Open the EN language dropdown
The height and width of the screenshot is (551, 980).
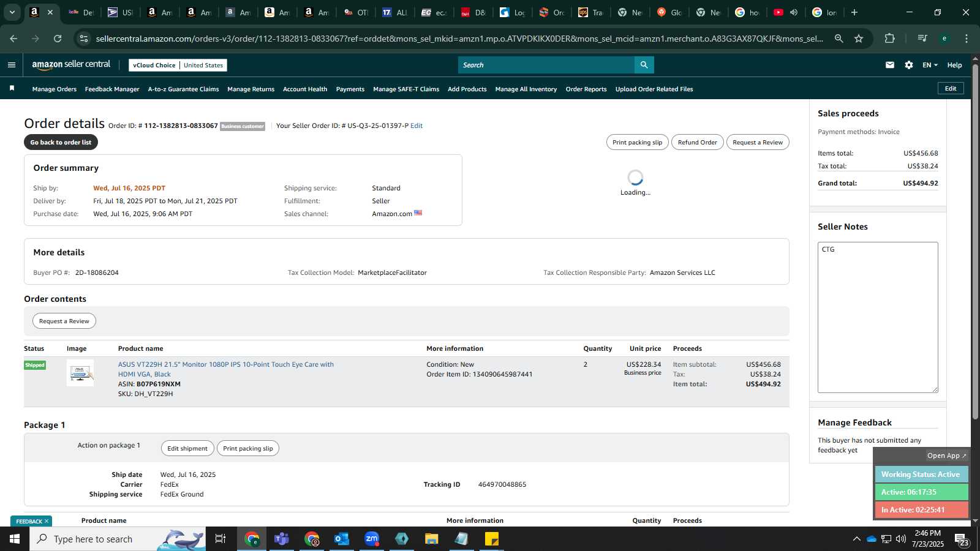coord(930,65)
